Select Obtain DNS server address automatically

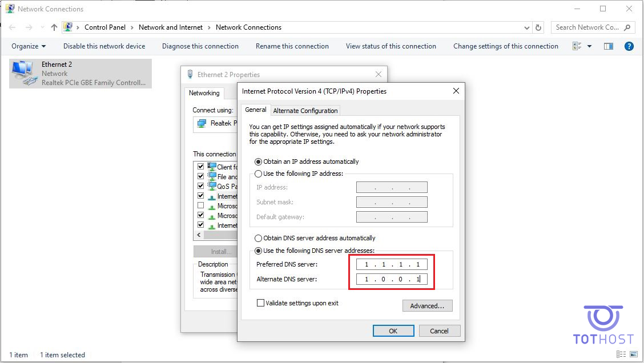click(259, 238)
